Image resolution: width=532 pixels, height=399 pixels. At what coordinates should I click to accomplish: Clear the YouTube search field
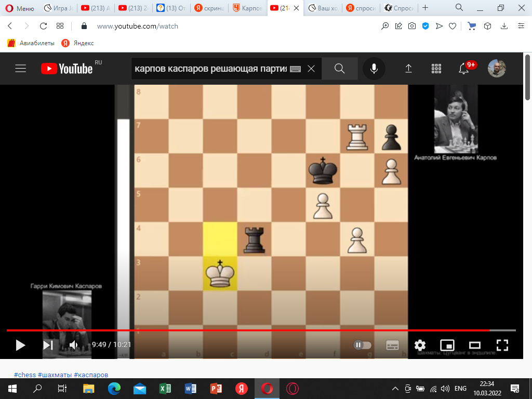pyautogui.click(x=311, y=69)
